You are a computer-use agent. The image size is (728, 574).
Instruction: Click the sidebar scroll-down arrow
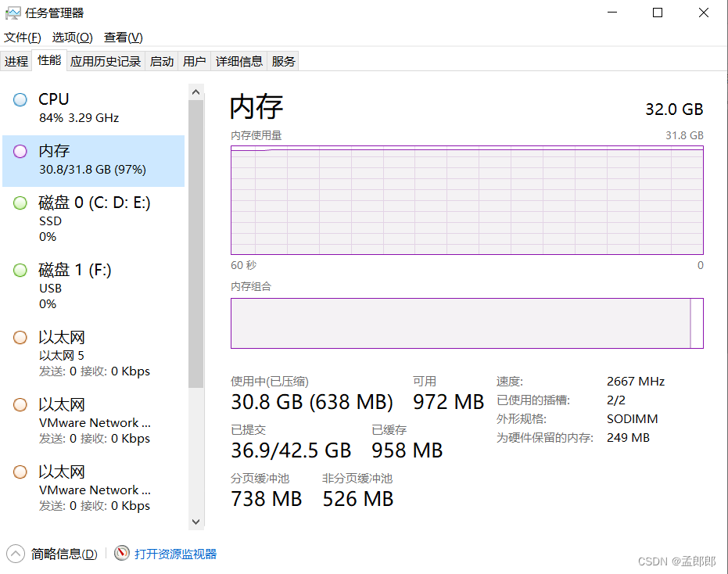click(x=196, y=522)
